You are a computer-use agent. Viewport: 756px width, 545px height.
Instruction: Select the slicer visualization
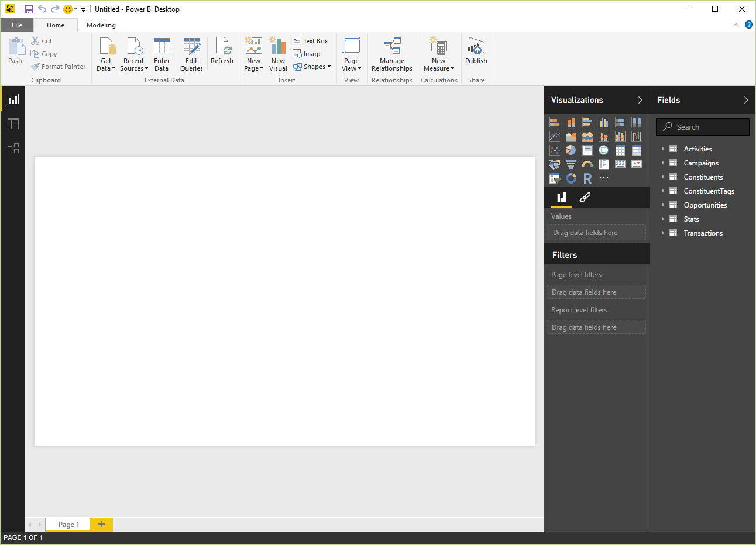click(x=555, y=178)
